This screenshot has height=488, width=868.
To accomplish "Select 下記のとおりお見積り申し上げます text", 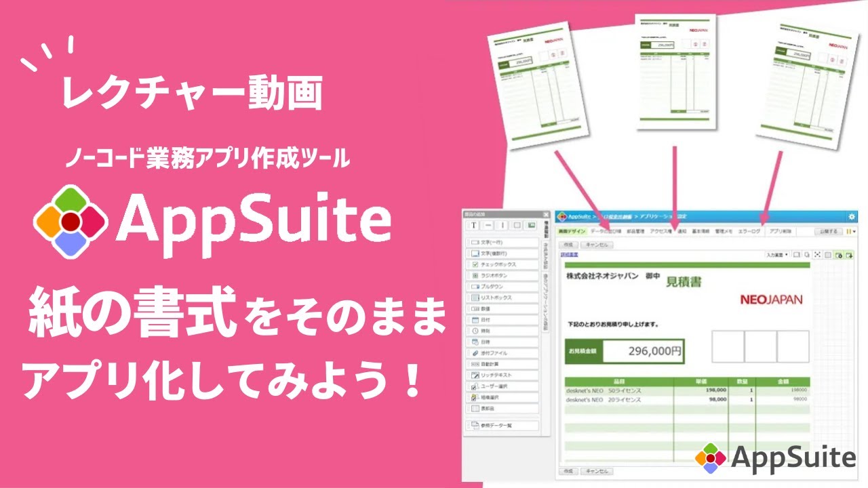I will click(613, 324).
